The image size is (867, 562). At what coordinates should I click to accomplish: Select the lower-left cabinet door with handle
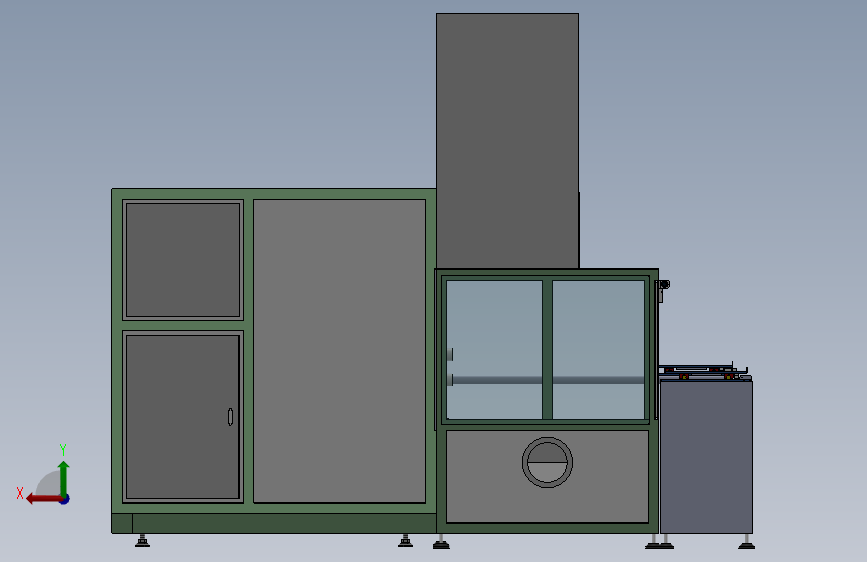click(x=183, y=417)
